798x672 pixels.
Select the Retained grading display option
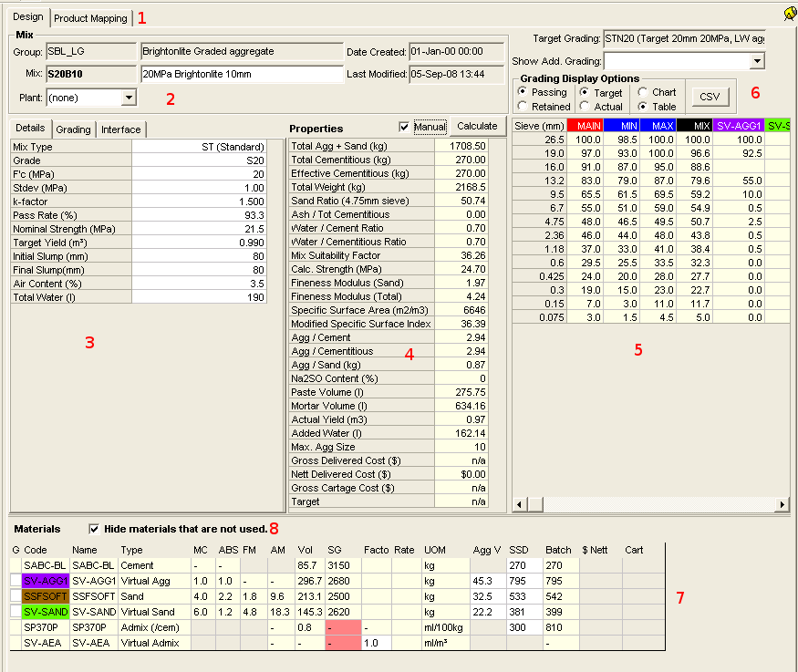pos(523,107)
